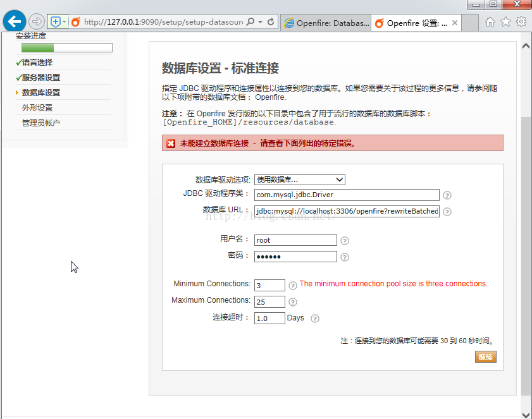
Task: Open the shield icon dropdown arrow
Action: [x=64, y=22]
